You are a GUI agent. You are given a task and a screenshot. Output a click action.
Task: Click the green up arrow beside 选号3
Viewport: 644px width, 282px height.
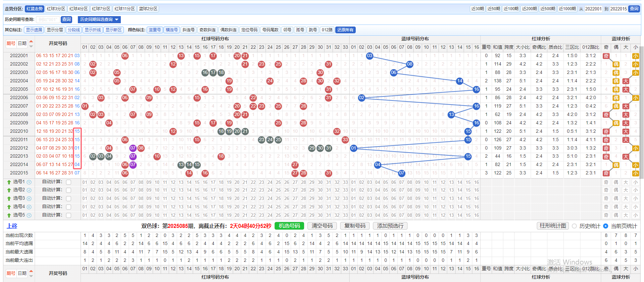[9, 199]
